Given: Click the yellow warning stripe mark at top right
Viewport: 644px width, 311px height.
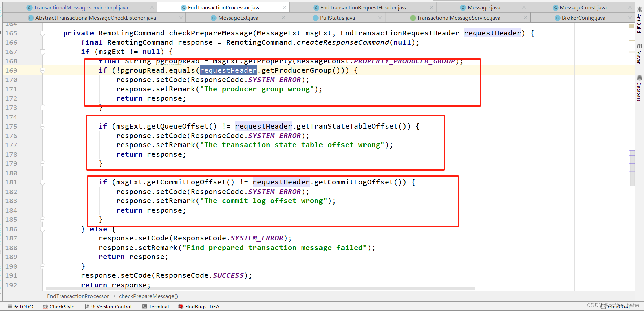Looking at the screenshot, I should coord(631,26).
